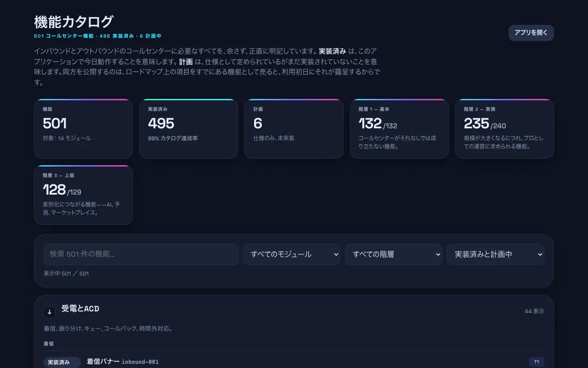Open the 実装済みと計画中 status dropdown
This screenshot has height=368, width=588.
[496, 254]
